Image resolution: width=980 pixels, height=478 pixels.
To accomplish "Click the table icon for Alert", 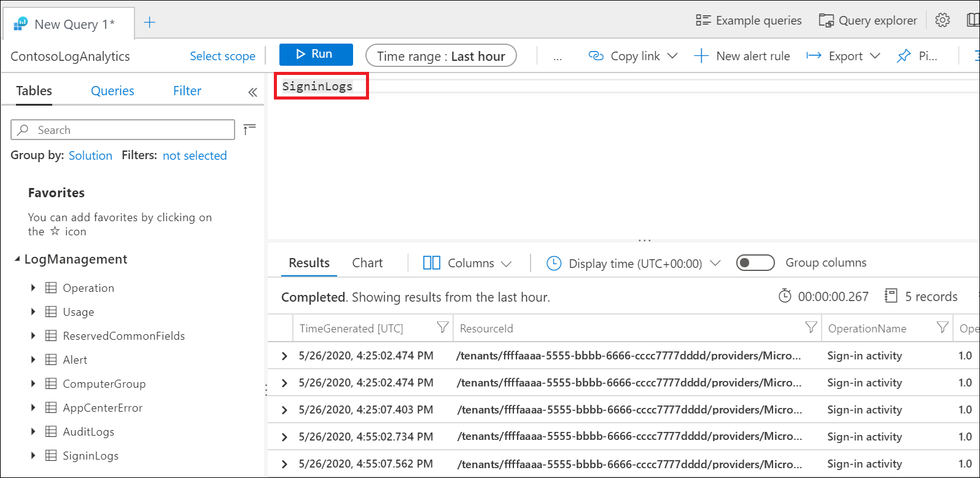I will pos(52,360).
